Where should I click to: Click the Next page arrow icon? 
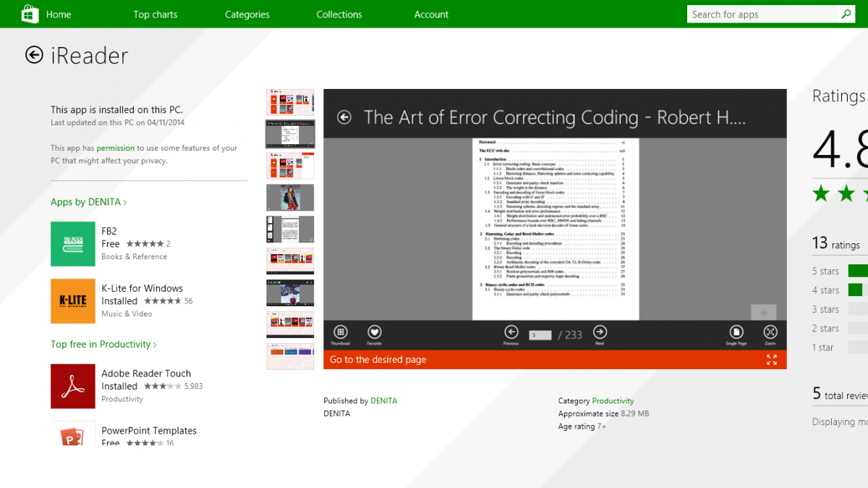click(x=600, y=332)
